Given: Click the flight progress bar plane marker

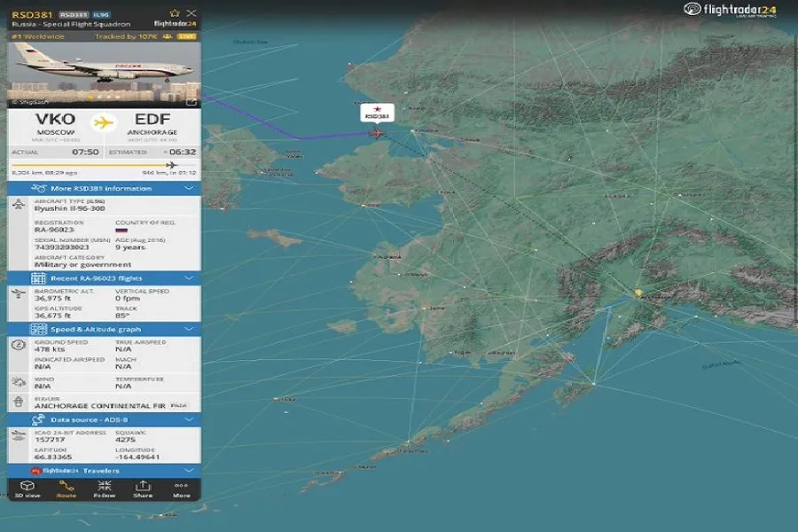Looking at the screenshot, I should pos(172,165).
